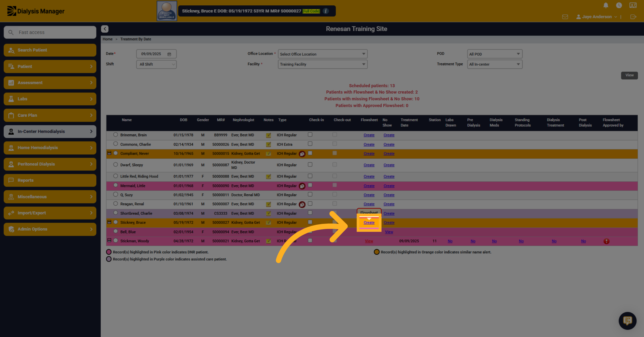Click the Date input field
This screenshot has height=337, width=644.
(156, 54)
